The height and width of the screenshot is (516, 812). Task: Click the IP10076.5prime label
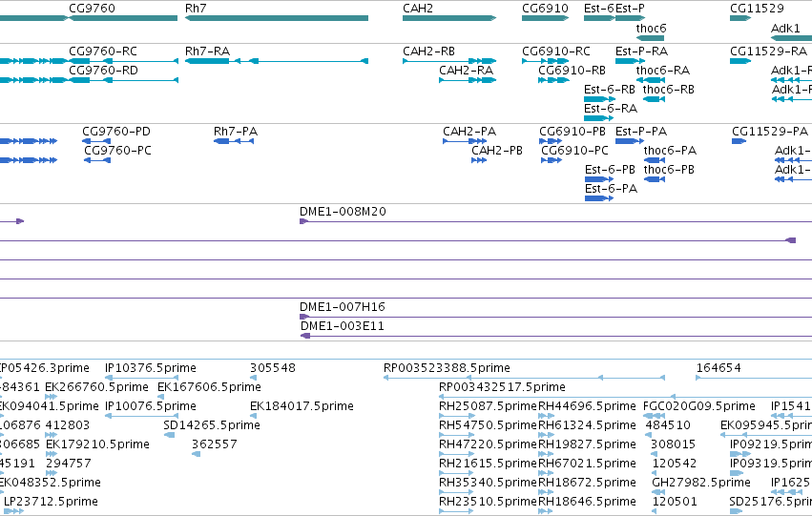click(151, 406)
